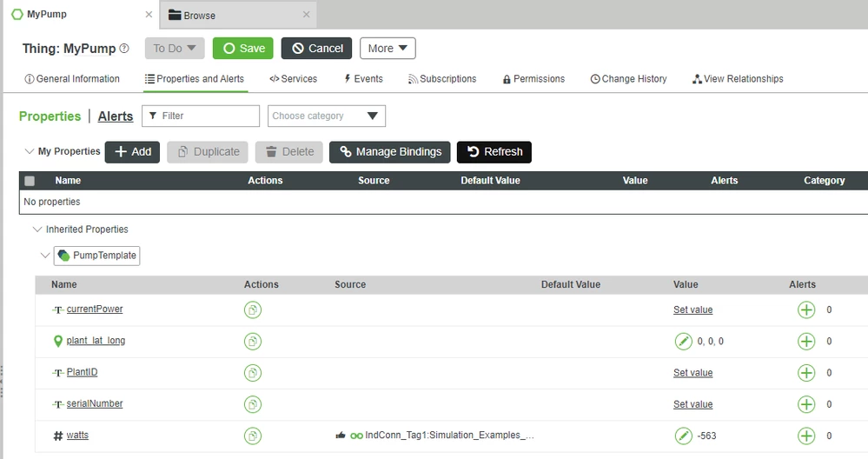Image resolution: width=868 pixels, height=459 pixels.
Task: Click the copy icon for watts
Action: point(253,436)
